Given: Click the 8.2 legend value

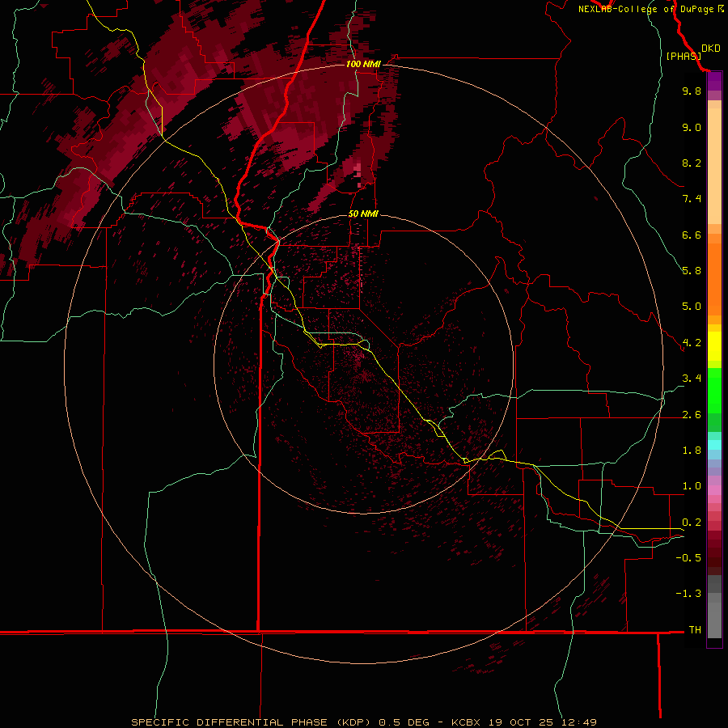Looking at the screenshot, I should [x=692, y=163].
